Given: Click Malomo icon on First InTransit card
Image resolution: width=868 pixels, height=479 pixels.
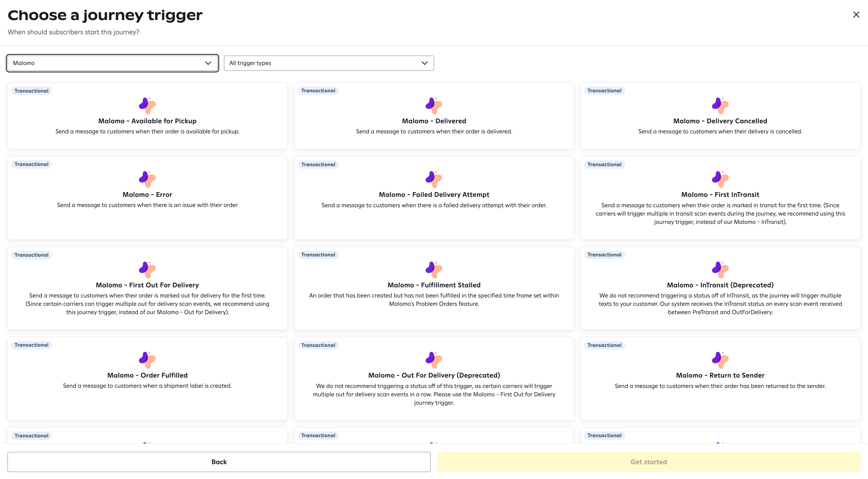Looking at the screenshot, I should 720,179.
